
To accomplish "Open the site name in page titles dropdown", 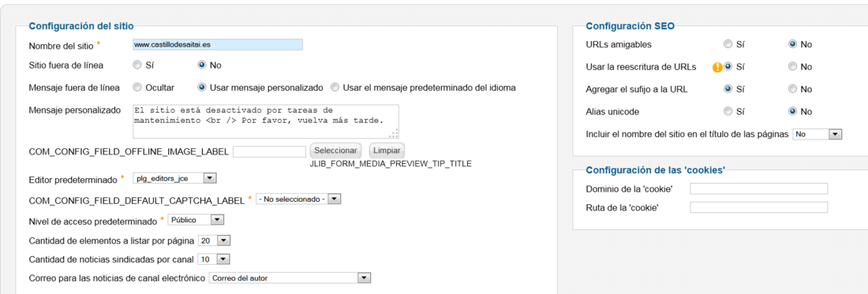I will pyautogui.click(x=817, y=134).
